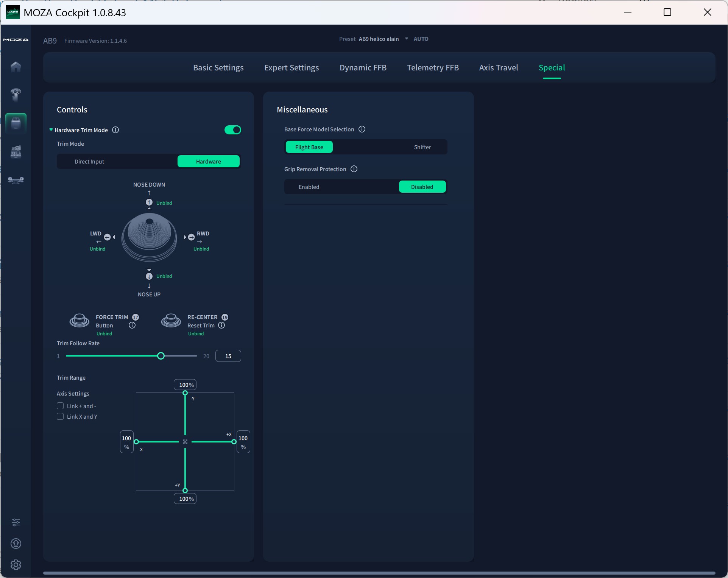The height and width of the screenshot is (578, 728).
Task: Show info for Force Trim Button
Action: (132, 325)
